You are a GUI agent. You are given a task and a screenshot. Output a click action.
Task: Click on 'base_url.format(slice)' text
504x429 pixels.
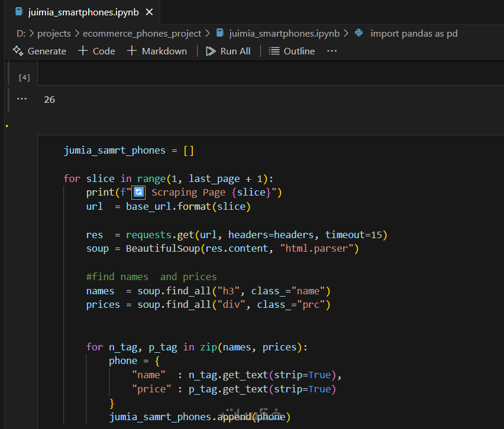[x=188, y=206]
